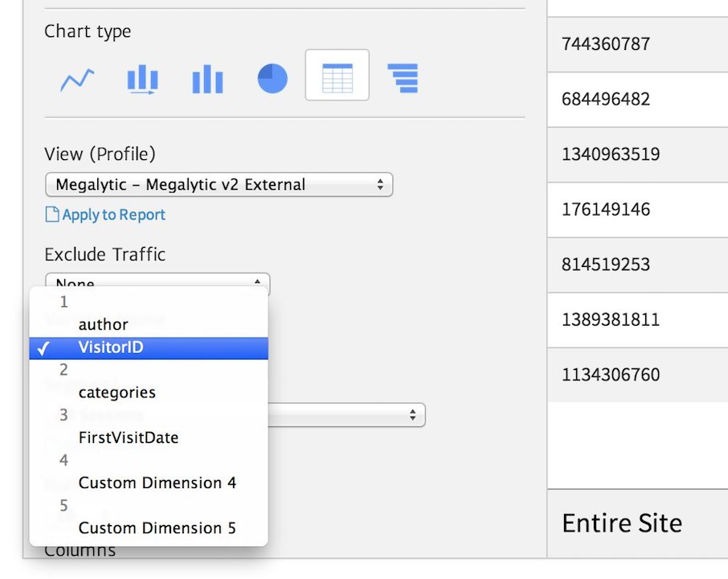This screenshot has height=579, width=728.
Task: Choose the column chart type icon
Action: 207,78
